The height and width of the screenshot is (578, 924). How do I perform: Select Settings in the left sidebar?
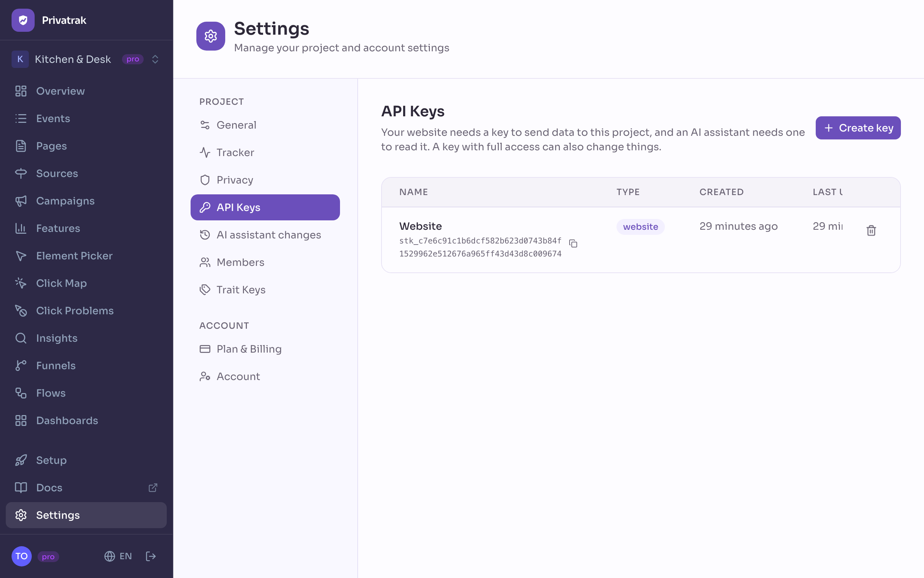tap(86, 515)
